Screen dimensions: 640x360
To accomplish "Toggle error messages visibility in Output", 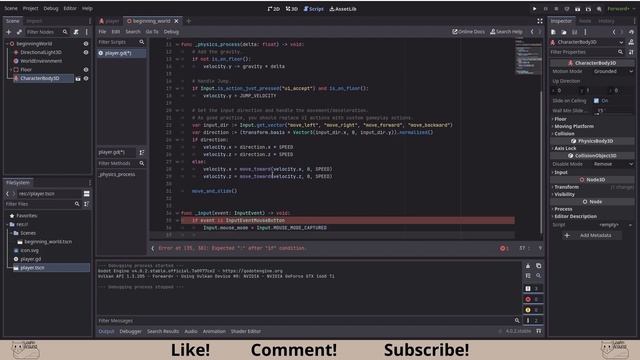I will [x=533, y=299].
